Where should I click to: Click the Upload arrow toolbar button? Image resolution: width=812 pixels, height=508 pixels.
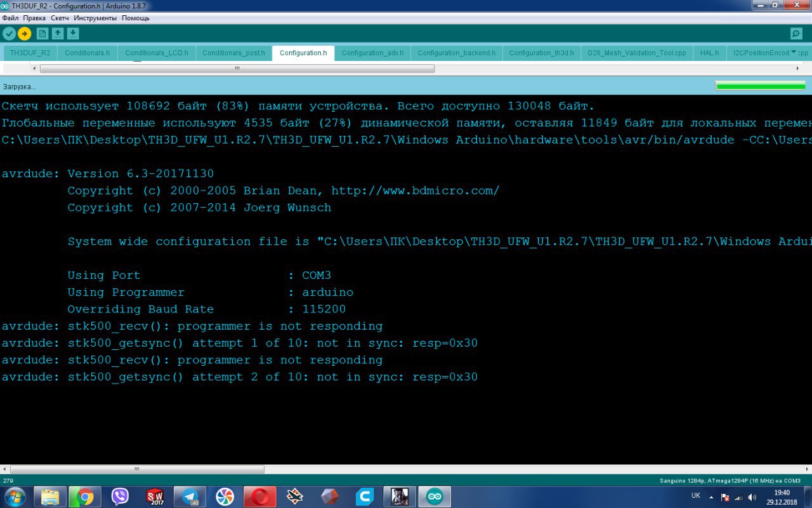(25, 34)
